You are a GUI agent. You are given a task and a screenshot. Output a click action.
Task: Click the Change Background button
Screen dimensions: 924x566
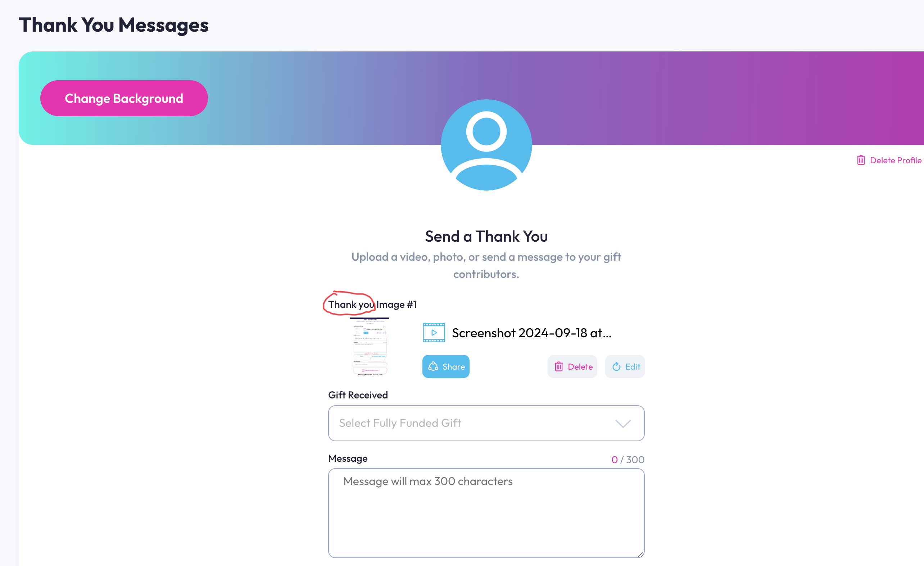point(124,98)
